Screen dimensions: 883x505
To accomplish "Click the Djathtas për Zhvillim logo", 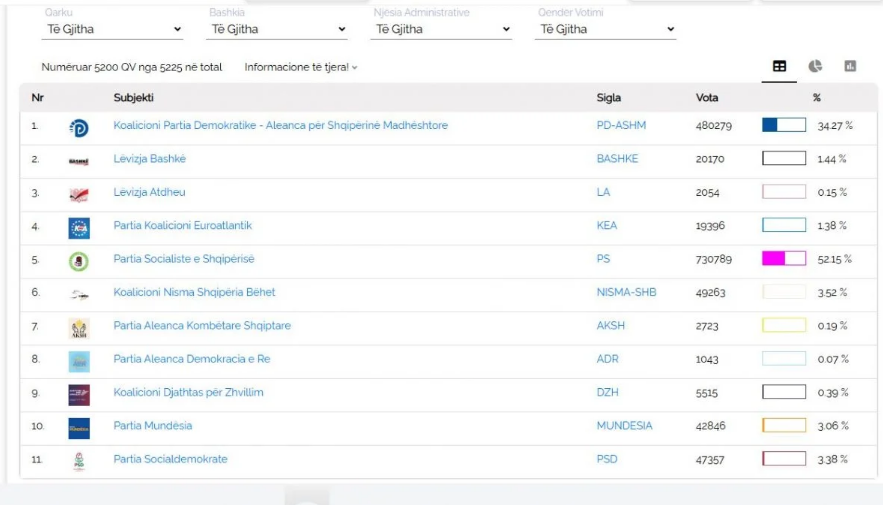I will click(x=79, y=395).
